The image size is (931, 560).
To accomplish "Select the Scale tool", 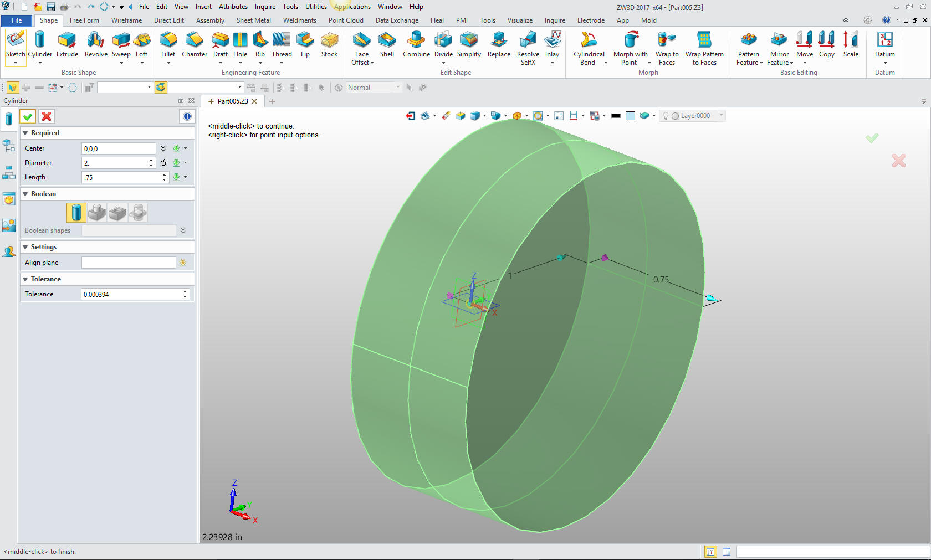I will [851, 44].
